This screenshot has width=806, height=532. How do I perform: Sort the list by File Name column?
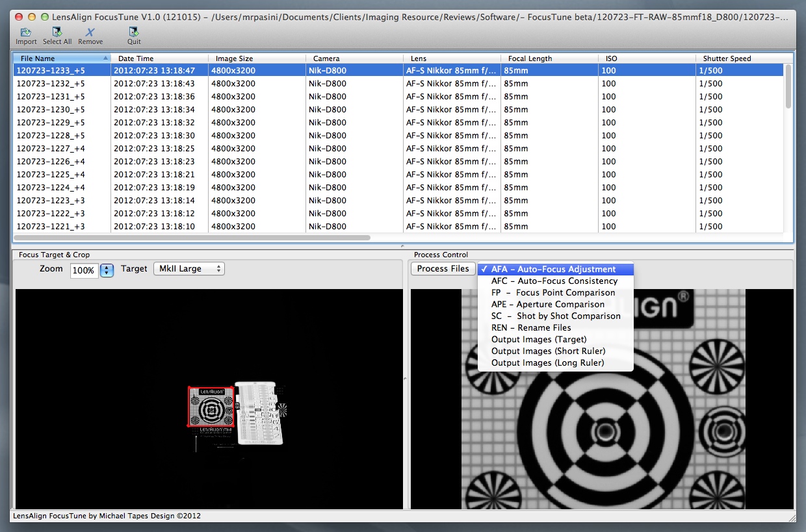coord(62,58)
